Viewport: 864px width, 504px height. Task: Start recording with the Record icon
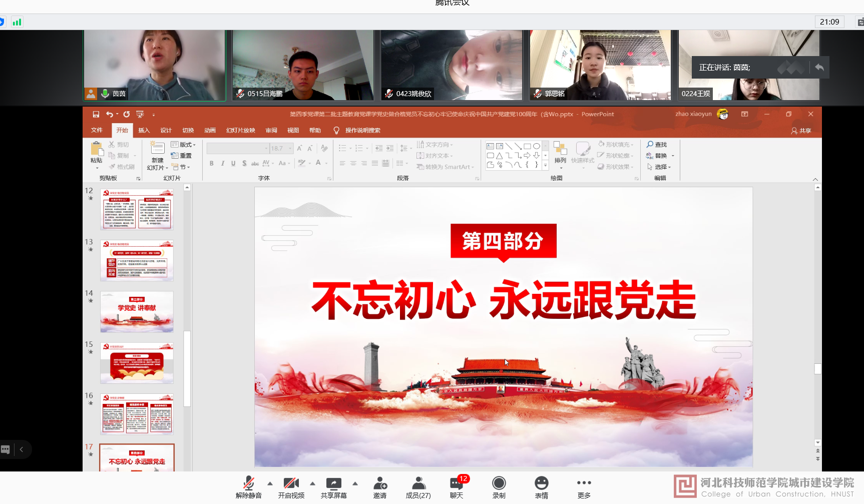pos(499,483)
